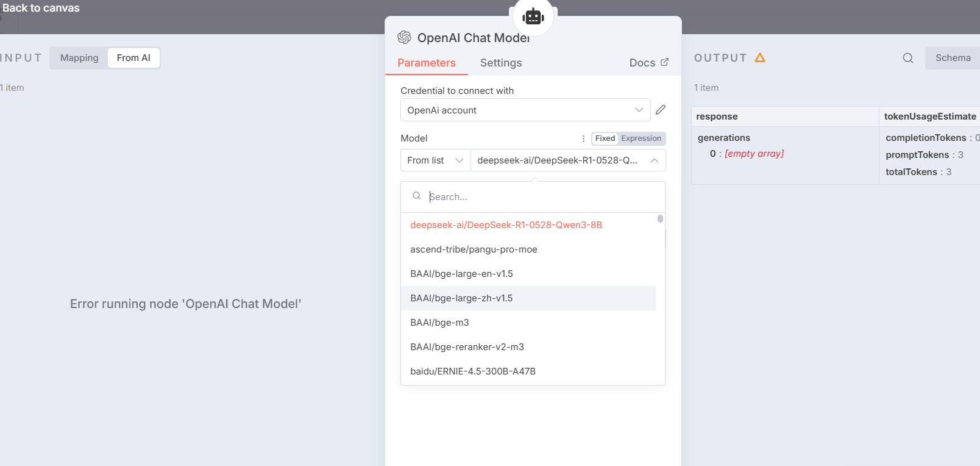Choose BAAI/bge-large-en-v1.5 model

pyautogui.click(x=528, y=274)
